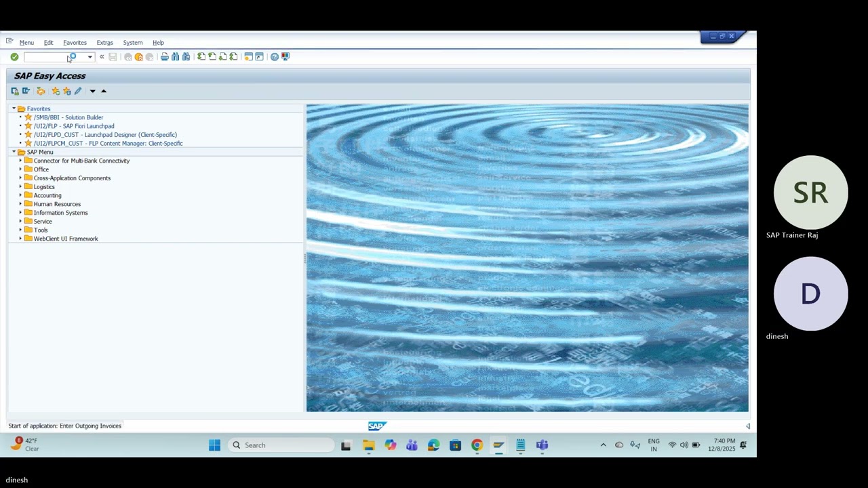This screenshot has width=868, height=488.
Task: Go to Last Page icon
Action: coord(234,57)
